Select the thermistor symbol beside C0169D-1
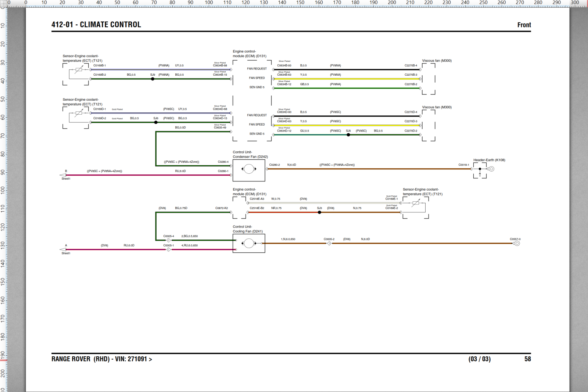 [79, 113]
